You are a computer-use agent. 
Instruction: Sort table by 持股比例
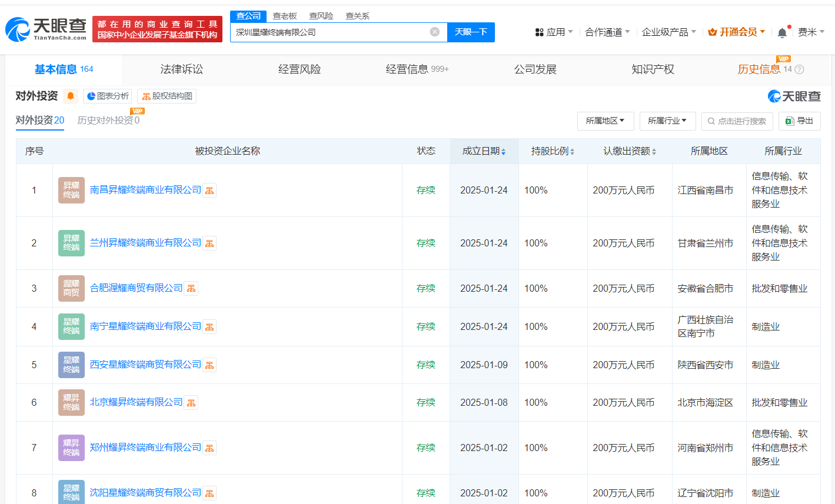click(553, 151)
